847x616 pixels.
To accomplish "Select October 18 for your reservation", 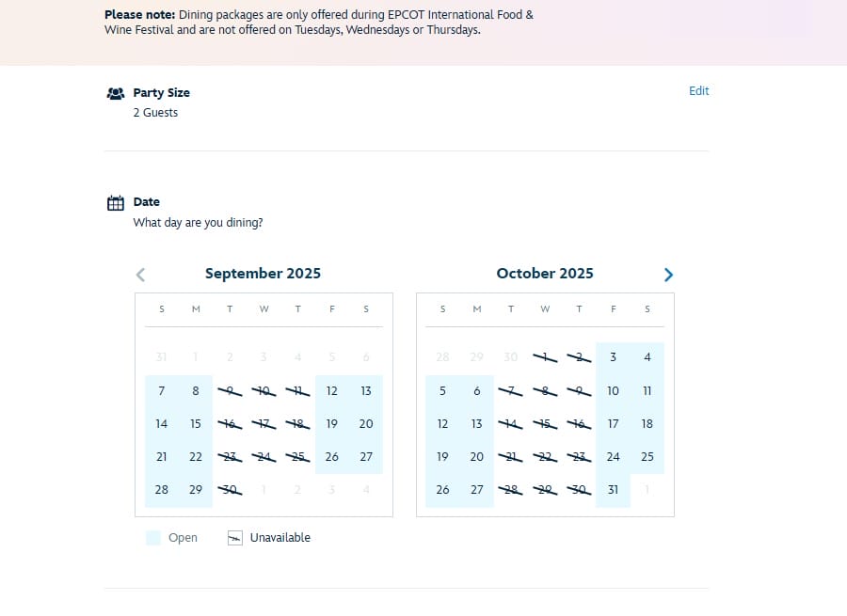I will point(647,423).
